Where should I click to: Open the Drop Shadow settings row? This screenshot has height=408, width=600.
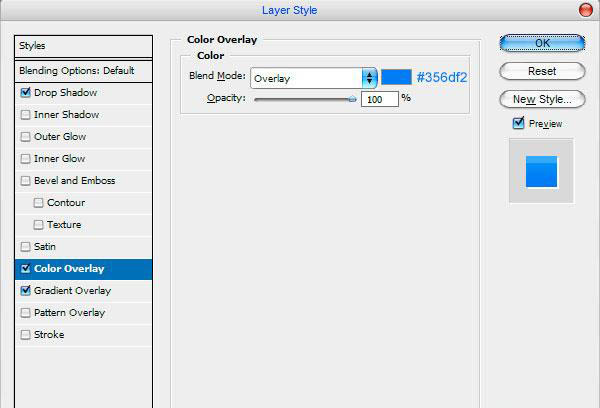click(83, 93)
